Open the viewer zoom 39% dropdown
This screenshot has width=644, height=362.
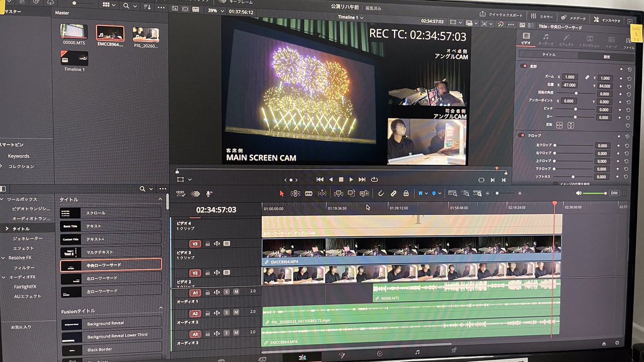pyautogui.click(x=215, y=11)
